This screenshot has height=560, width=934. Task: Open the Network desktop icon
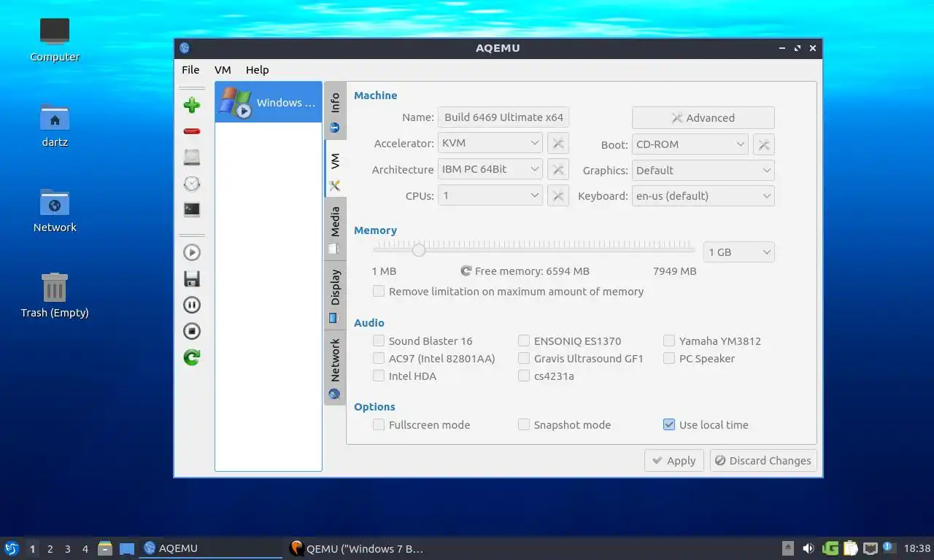(x=55, y=210)
